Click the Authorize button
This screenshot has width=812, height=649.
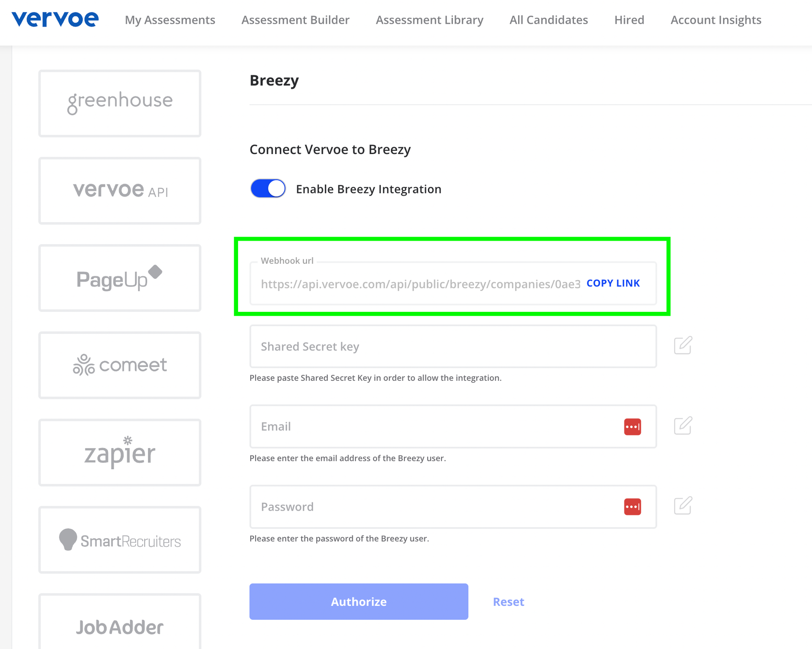click(x=359, y=602)
